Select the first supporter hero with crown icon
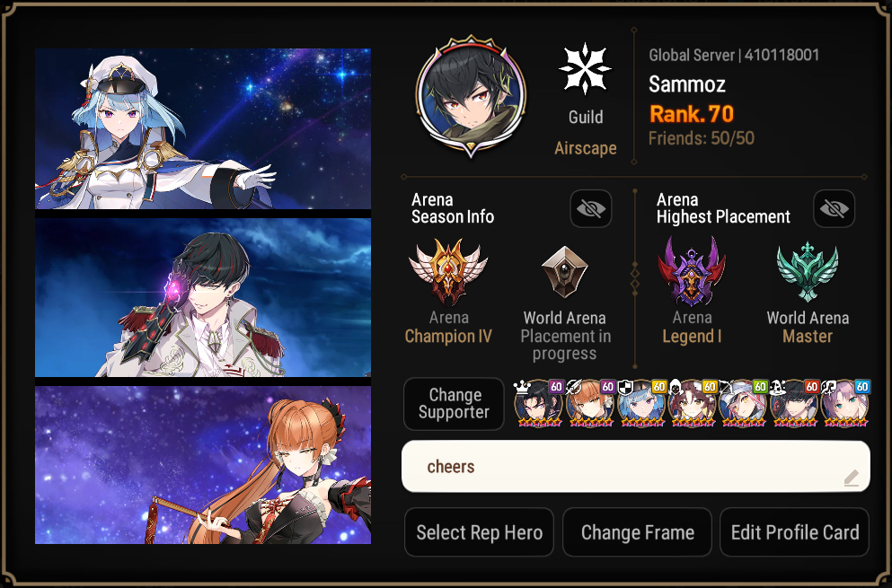Image resolution: width=892 pixels, height=588 pixels. point(538,404)
